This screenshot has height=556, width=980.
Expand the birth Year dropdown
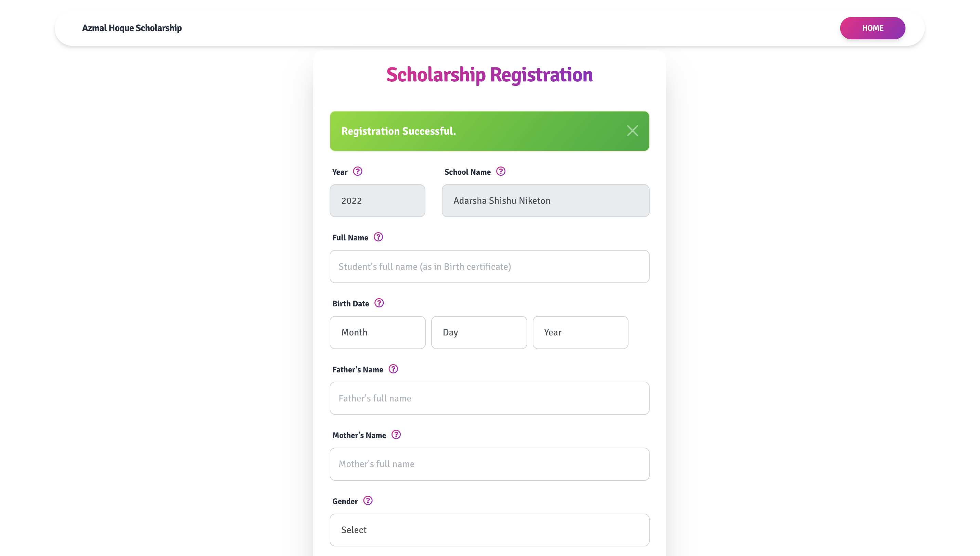coord(580,332)
